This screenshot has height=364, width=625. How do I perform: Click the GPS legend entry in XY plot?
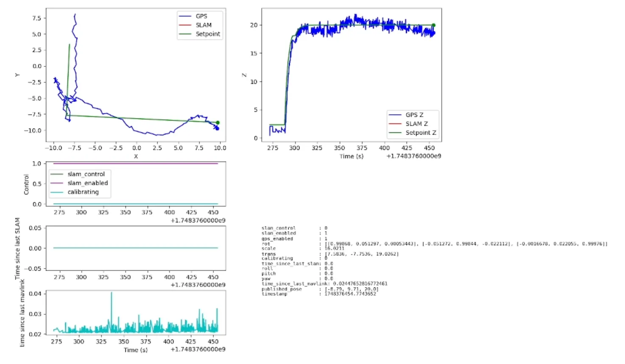click(193, 16)
